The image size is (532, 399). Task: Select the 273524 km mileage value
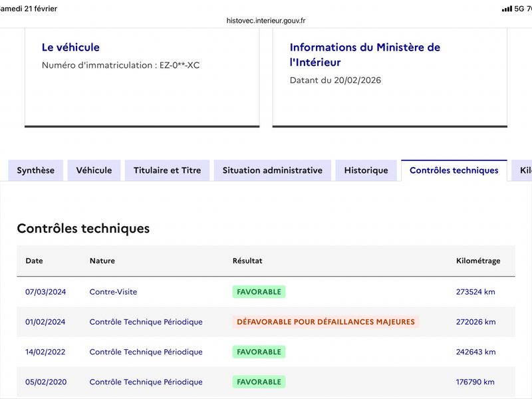(475, 292)
